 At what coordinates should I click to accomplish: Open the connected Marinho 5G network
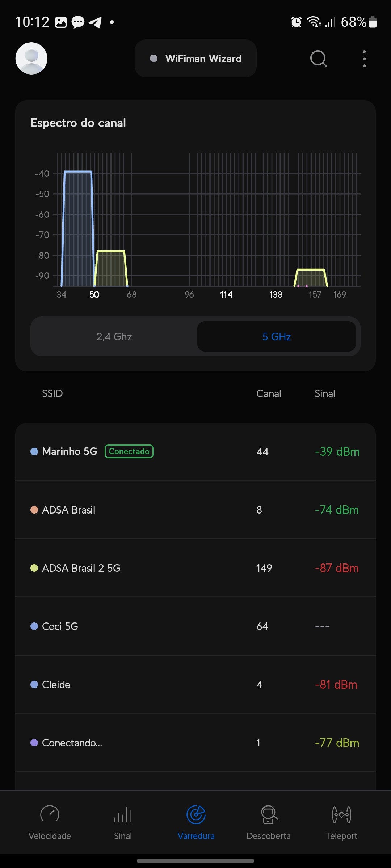[70, 451]
